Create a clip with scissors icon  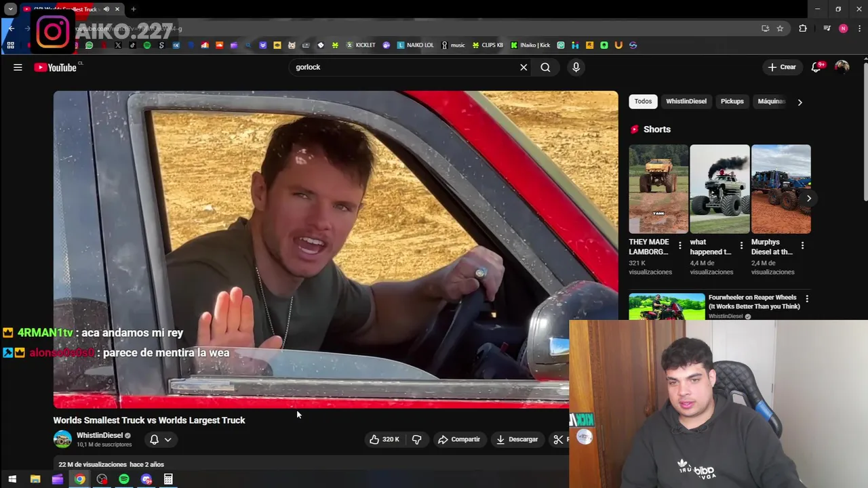pos(558,439)
